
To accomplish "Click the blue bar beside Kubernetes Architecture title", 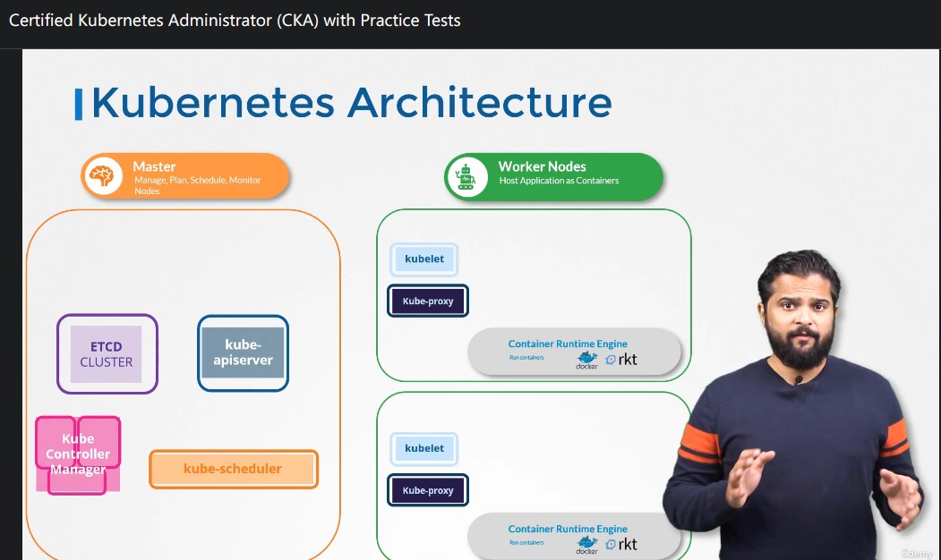I will [78, 105].
